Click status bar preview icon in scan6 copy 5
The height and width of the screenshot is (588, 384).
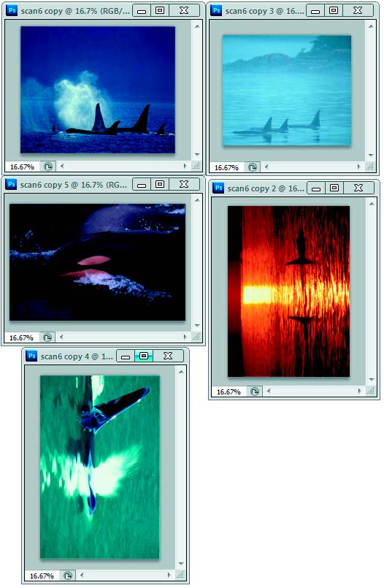coord(47,337)
